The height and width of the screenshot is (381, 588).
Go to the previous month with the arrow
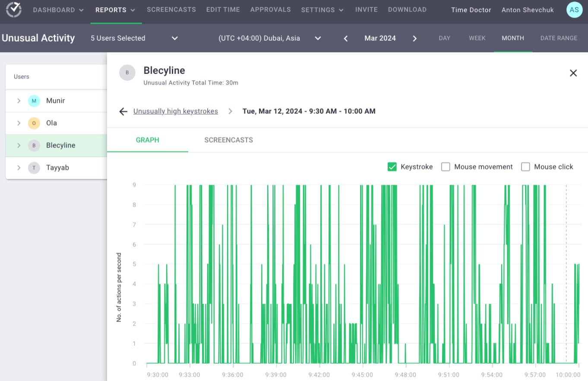pyautogui.click(x=345, y=38)
